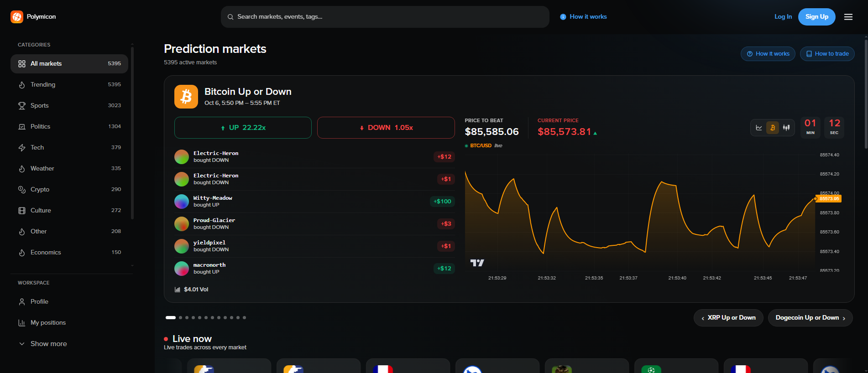Image resolution: width=868 pixels, height=373 pixels.
Task: Go to Politics category
Action: [x=69, y=127]
